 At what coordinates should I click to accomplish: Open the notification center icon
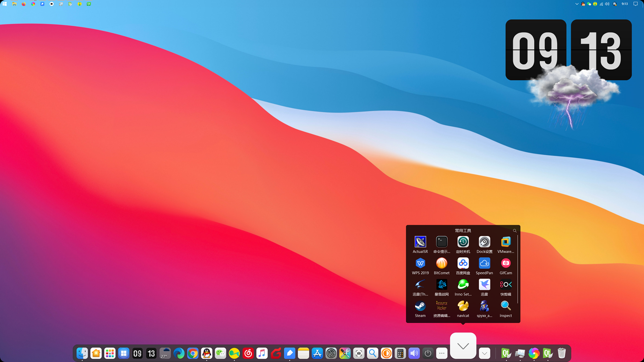(x=636, y=4)
